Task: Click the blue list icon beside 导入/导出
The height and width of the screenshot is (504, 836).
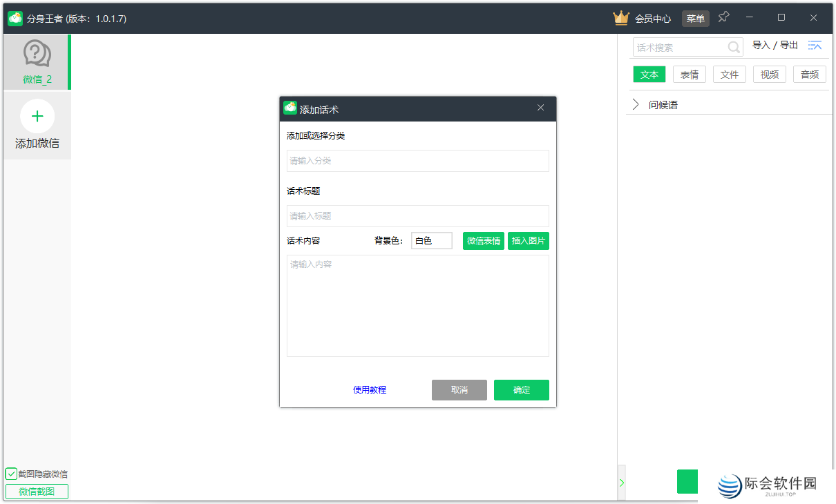Action: (815, 45)
